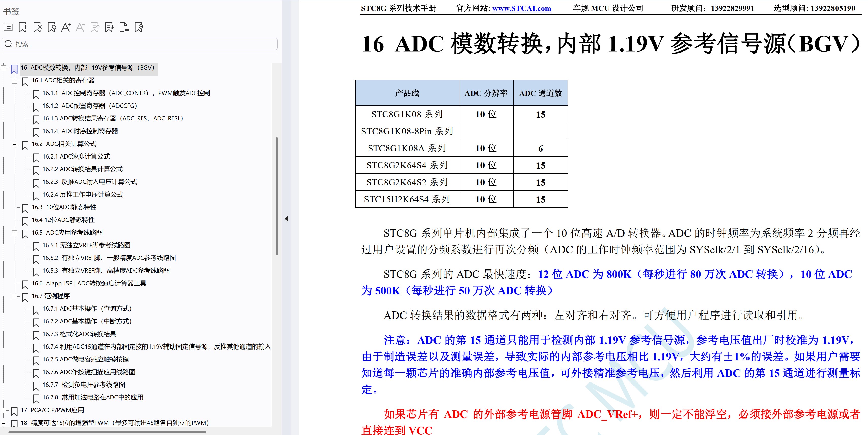
Task: Go to 16.2.3 反推ADC输入电压计算公式 bookmark
Action: (90, 182)
